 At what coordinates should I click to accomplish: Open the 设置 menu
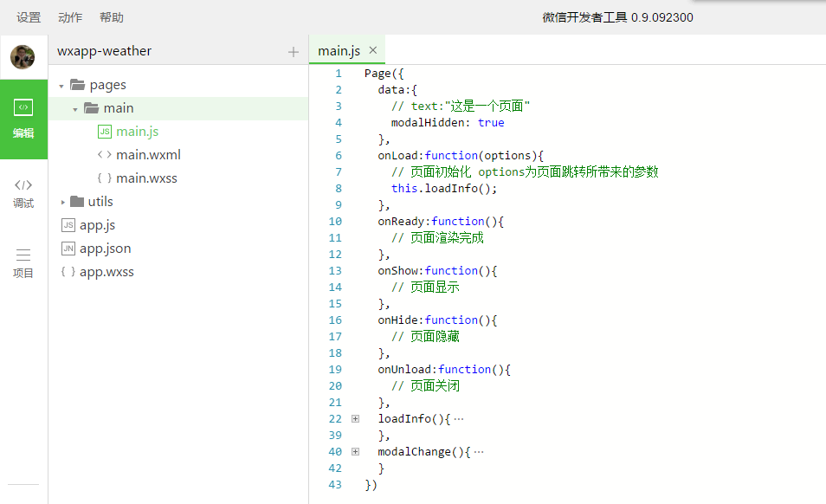coord(29,17)
